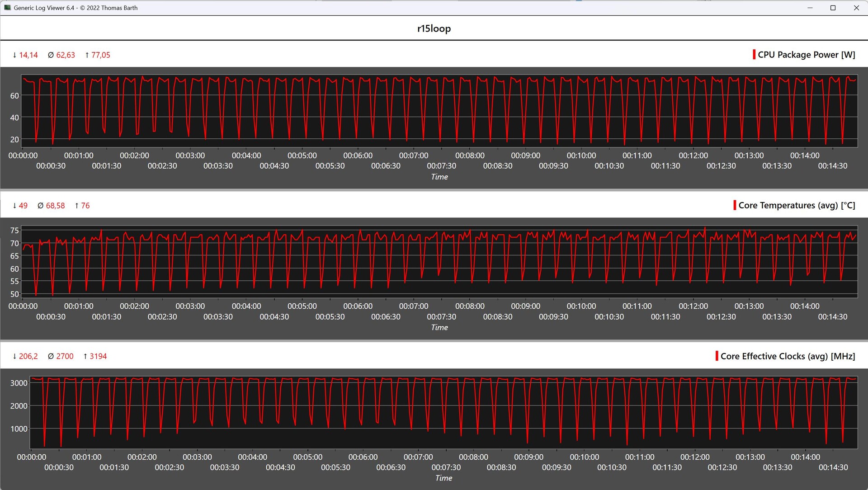868x490 pixels.
Task: Click 00:10:00 marker on temperature chart
Action: pyautogui.click(x=581, y=306)
